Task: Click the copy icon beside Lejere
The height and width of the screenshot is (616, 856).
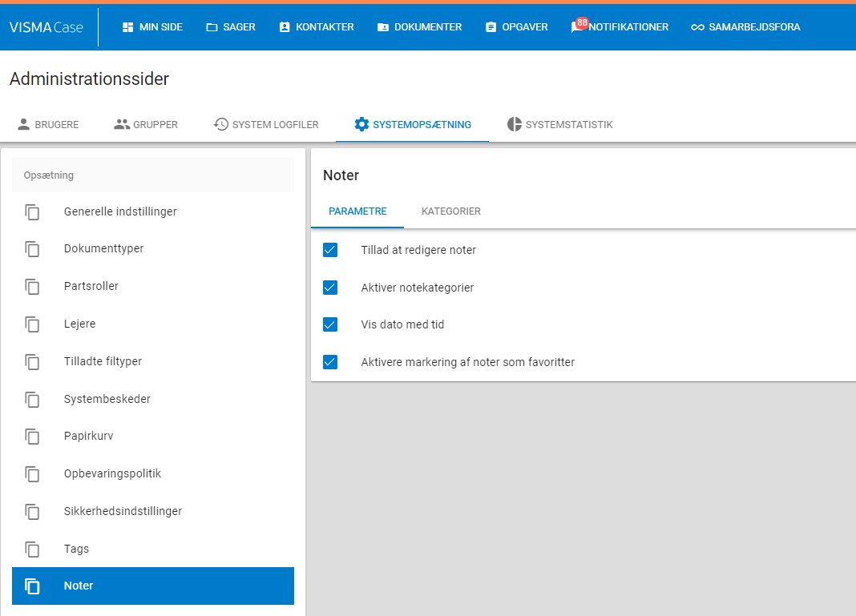Action: 32,324
